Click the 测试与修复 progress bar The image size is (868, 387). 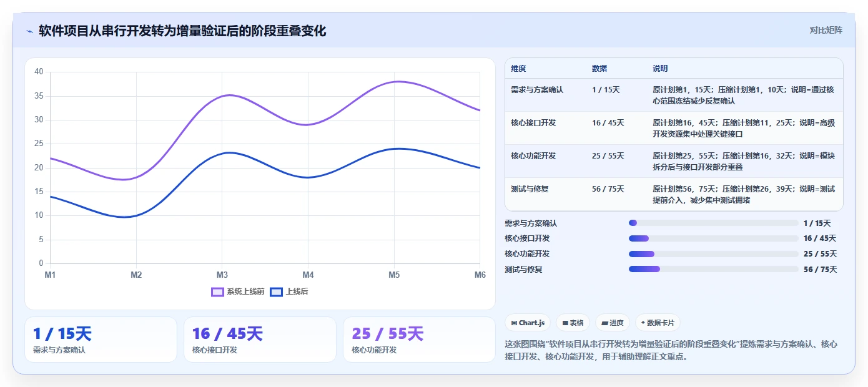coord(714,269)
